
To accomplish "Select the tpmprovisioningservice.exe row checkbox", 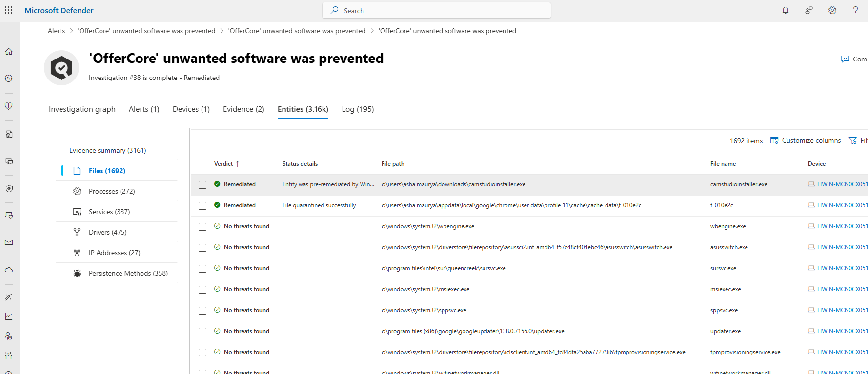I will (202, 353).
